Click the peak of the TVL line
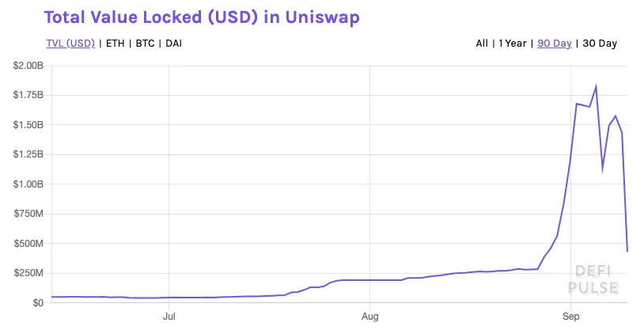 coord(596,86)
